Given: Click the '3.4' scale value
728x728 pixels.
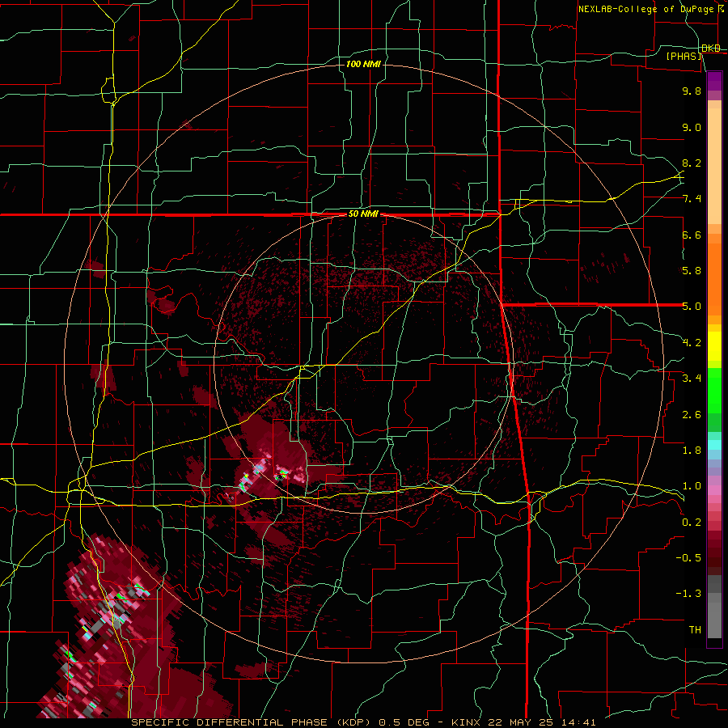Looking at the screenshot, I should coord(692,378).
